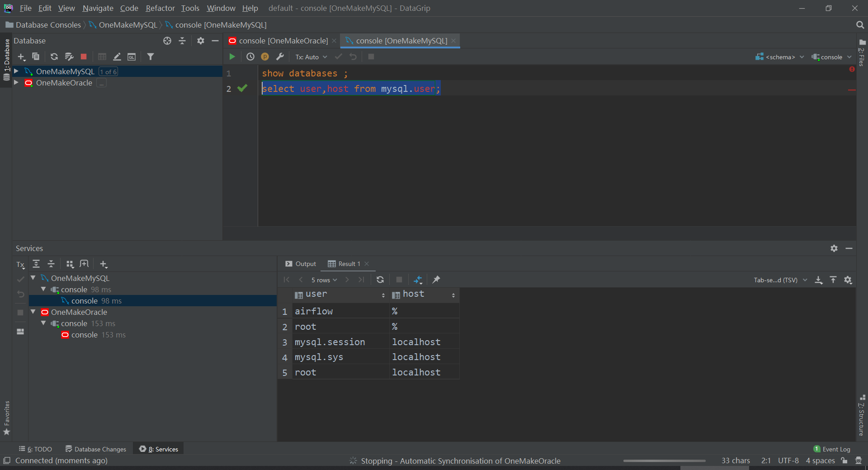The width and height of the screenshot is (868, 470).
Task: Expand the OneMakeOracle data source node
Action: tap(16, 82)
